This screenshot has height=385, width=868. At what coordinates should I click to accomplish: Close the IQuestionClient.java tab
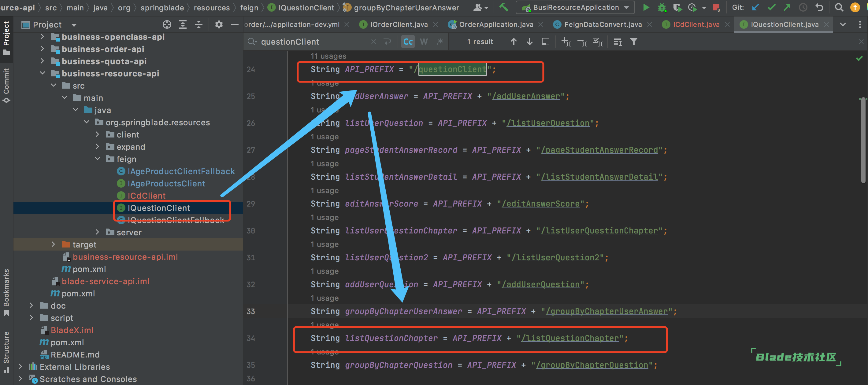click(826, 24)
